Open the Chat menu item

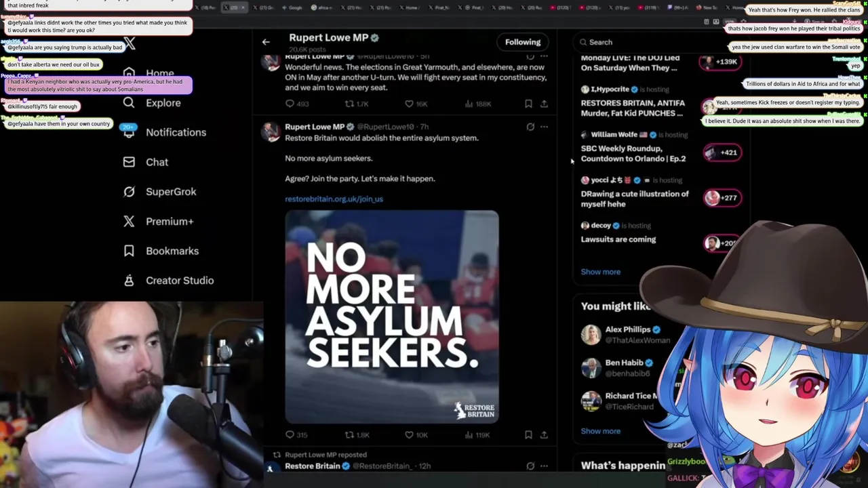pos(157,162)
